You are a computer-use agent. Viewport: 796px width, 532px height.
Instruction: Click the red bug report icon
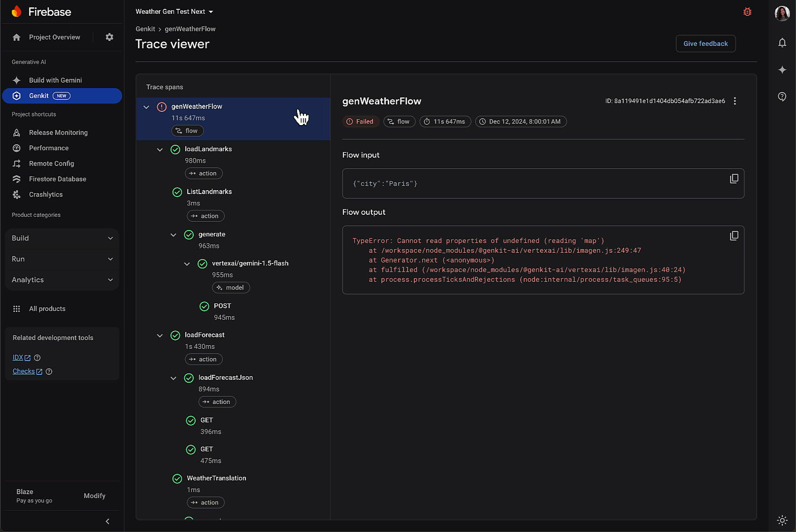[747, 12]
